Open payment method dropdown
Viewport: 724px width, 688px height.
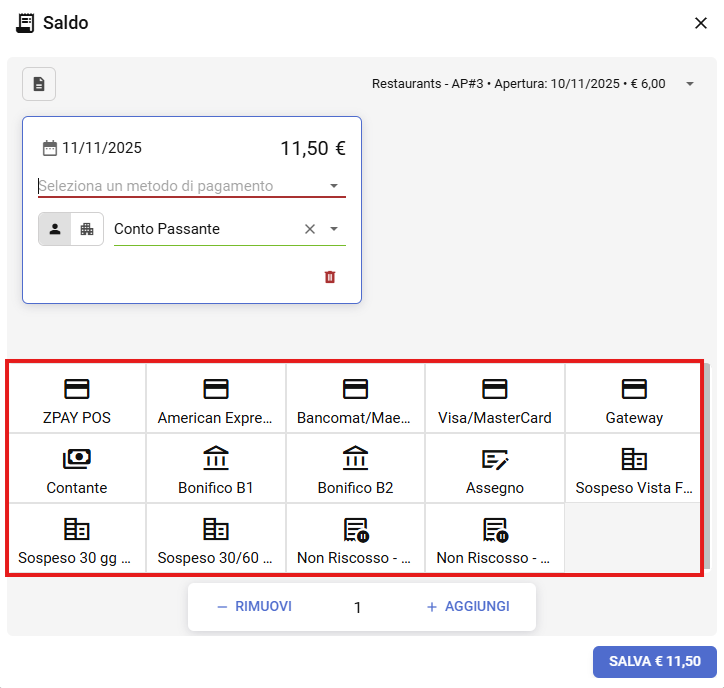(x=334, y=186)
